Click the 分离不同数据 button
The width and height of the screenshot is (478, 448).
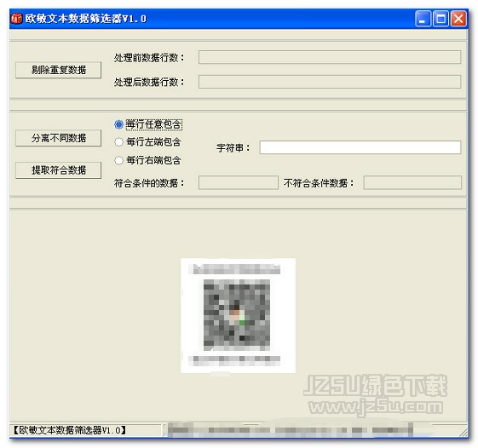click(x=58, y=138)
